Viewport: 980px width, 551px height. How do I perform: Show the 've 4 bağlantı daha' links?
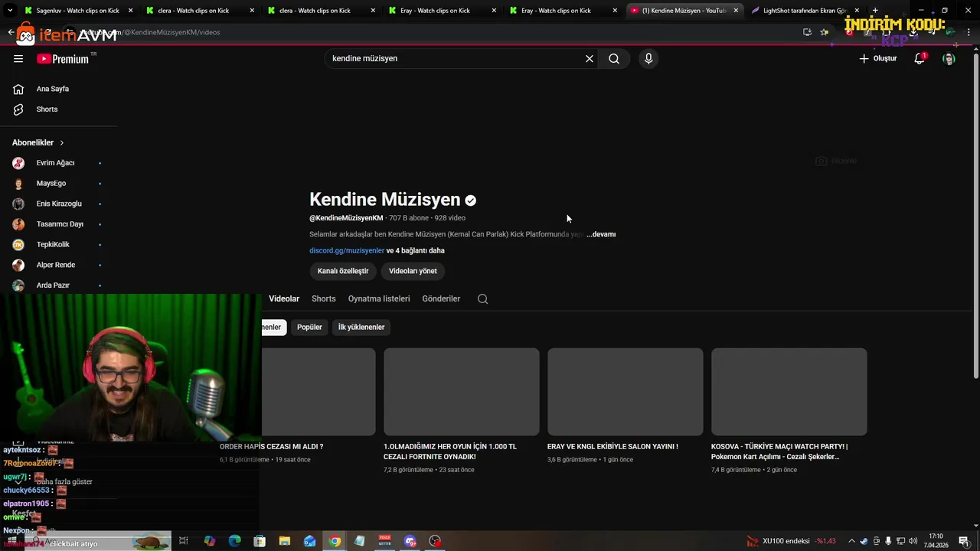coord(416,251)
